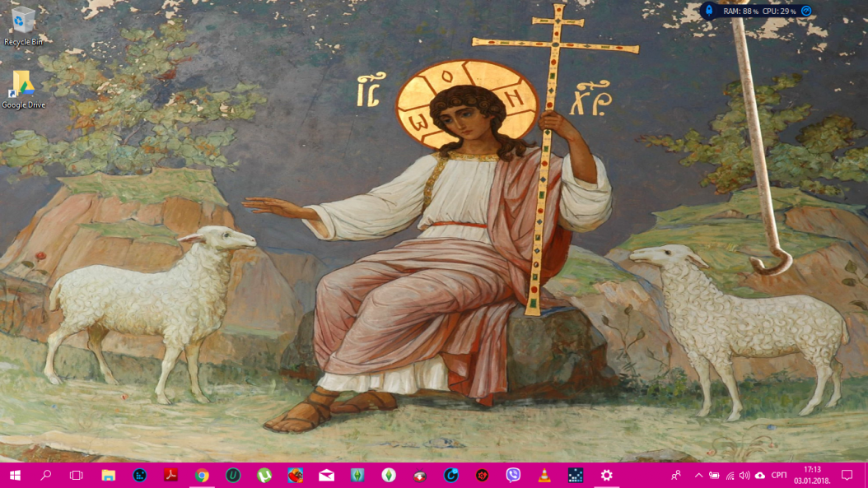Open the red download helper taskbar icon

click(x=420, y=476)
